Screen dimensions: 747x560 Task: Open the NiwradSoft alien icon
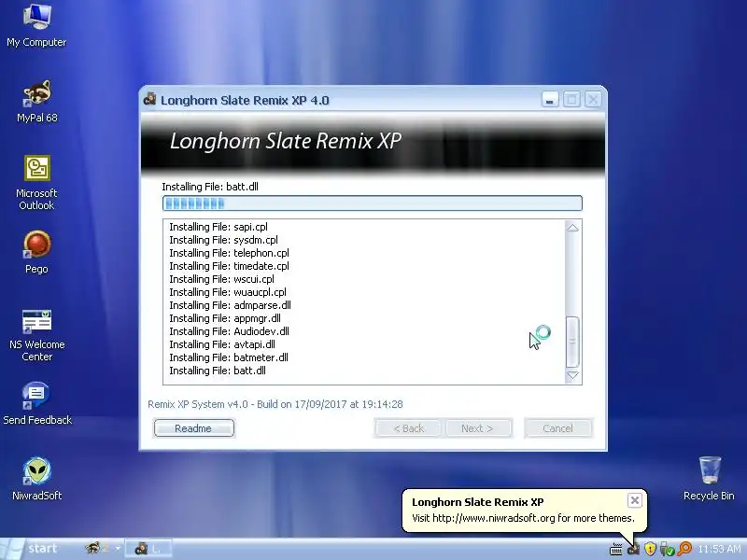click(x=36, y=478)
